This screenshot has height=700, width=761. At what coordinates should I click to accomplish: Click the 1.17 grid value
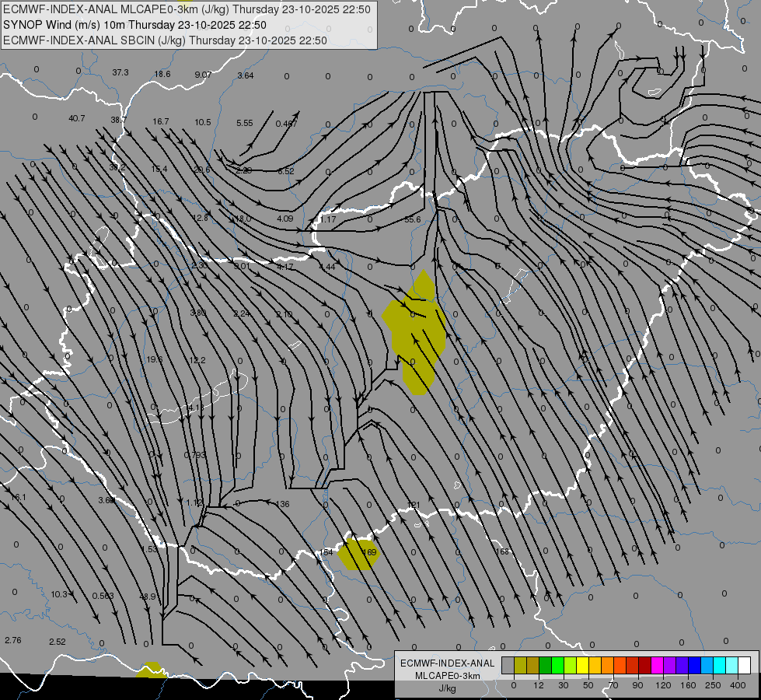327,219
